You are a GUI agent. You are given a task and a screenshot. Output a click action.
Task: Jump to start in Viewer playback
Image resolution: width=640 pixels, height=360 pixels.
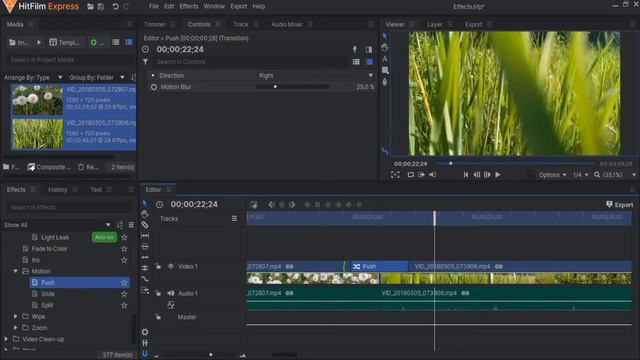(466, 175)
